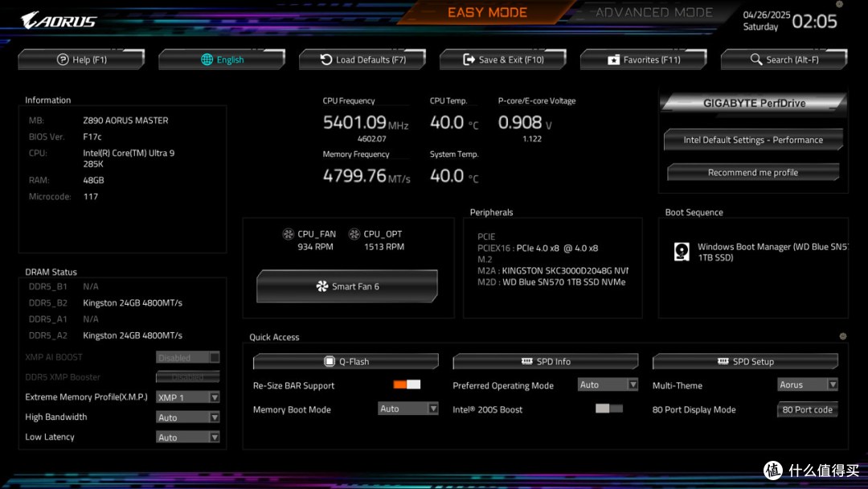Click the SPD Setup memory icon
868x489 pixels.
pos(723,361)
